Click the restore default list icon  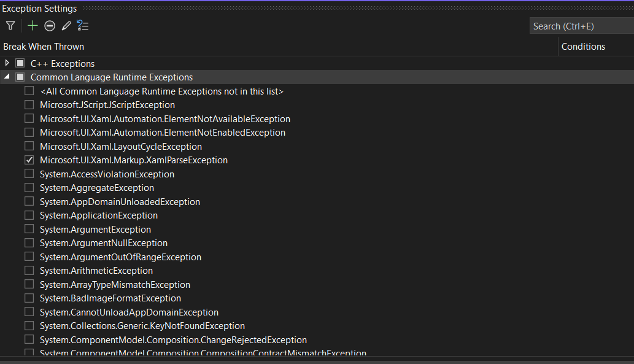[x=83, y=26]
